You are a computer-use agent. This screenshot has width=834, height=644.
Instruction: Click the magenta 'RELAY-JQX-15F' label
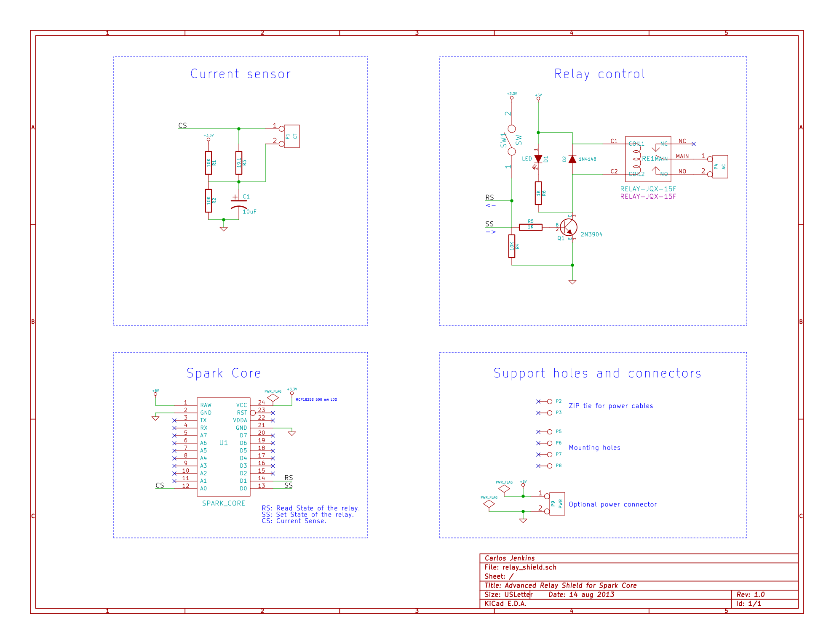[x=648, y=197]
